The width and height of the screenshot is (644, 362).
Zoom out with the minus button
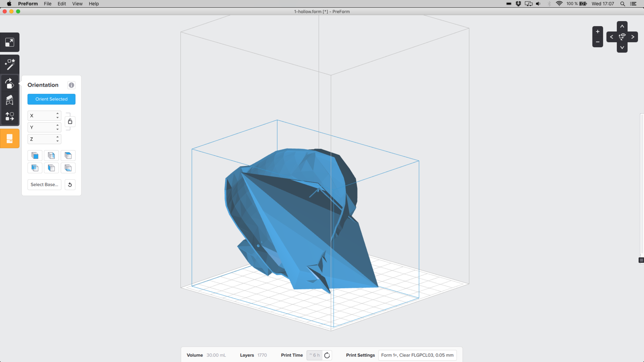(x=597, y=42)
